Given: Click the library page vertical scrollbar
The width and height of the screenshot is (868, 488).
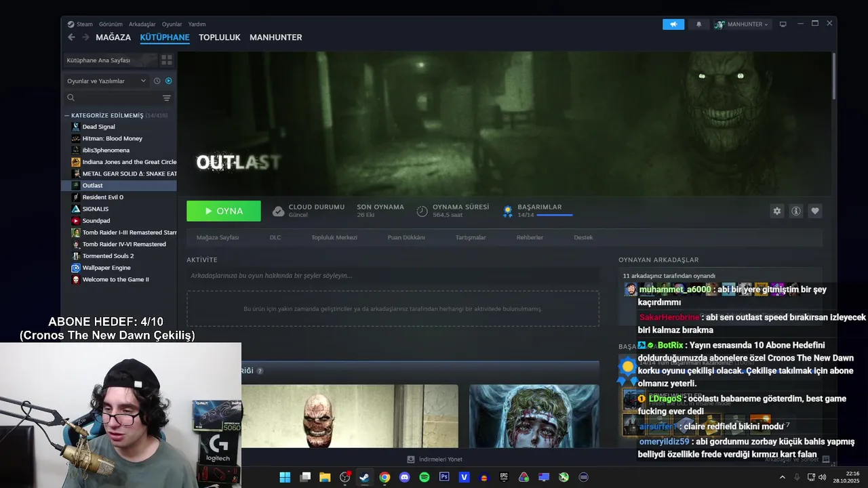Looking at the screenshot, I should (833, 76).
